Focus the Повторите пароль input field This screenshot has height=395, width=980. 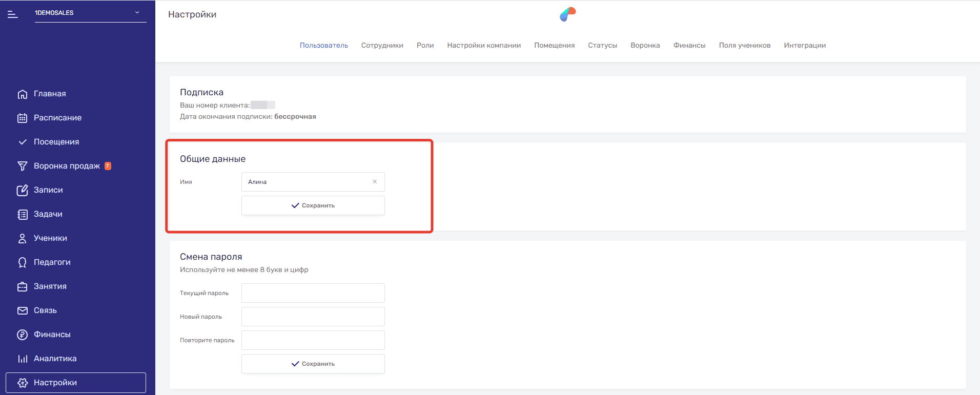(313, 340)
